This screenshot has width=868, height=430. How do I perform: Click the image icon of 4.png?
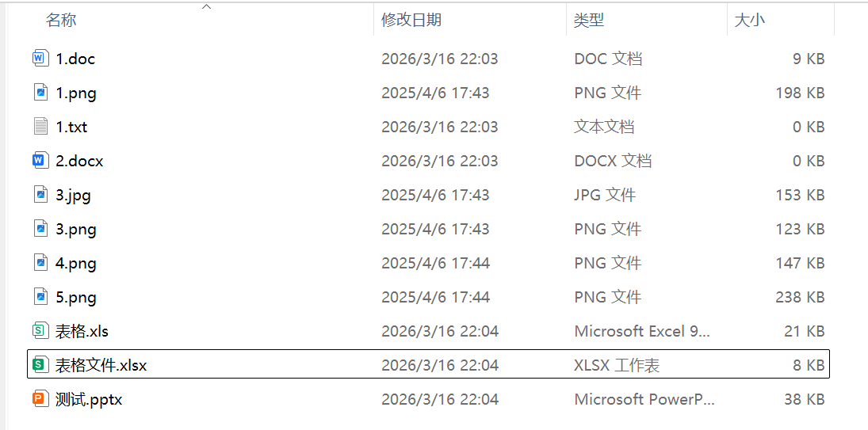pyautogui.click(x=40, y=263)
